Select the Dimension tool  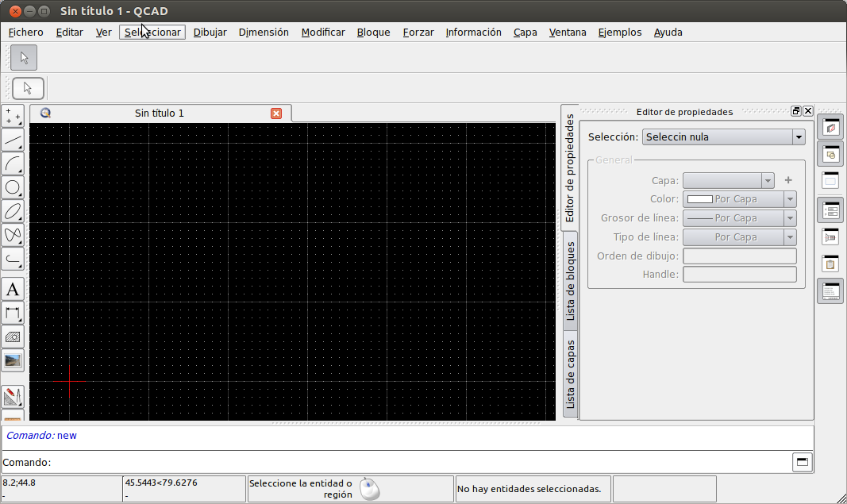point(13,313)
